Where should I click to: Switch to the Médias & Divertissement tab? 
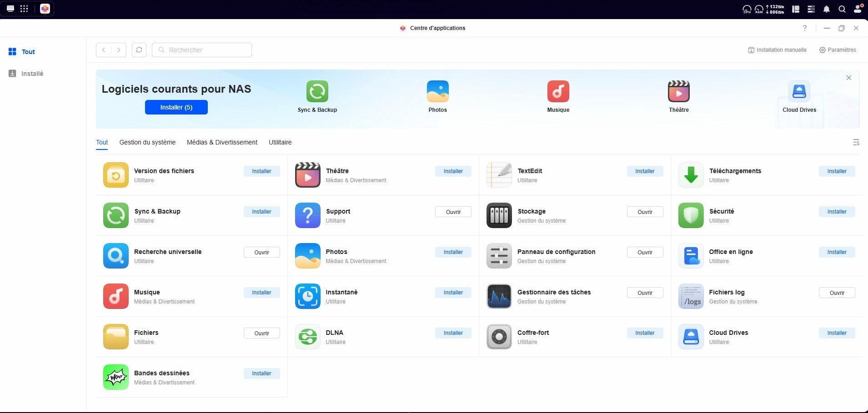222,142
